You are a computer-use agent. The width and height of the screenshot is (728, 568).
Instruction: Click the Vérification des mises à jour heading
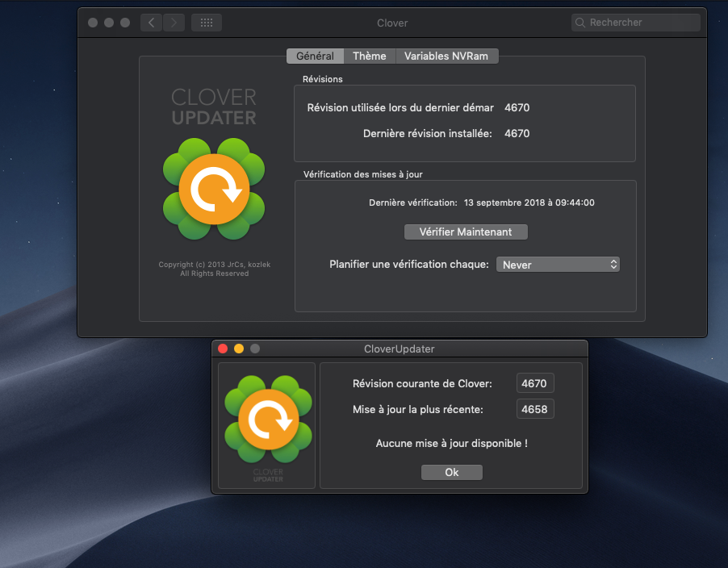pos(363,174)
